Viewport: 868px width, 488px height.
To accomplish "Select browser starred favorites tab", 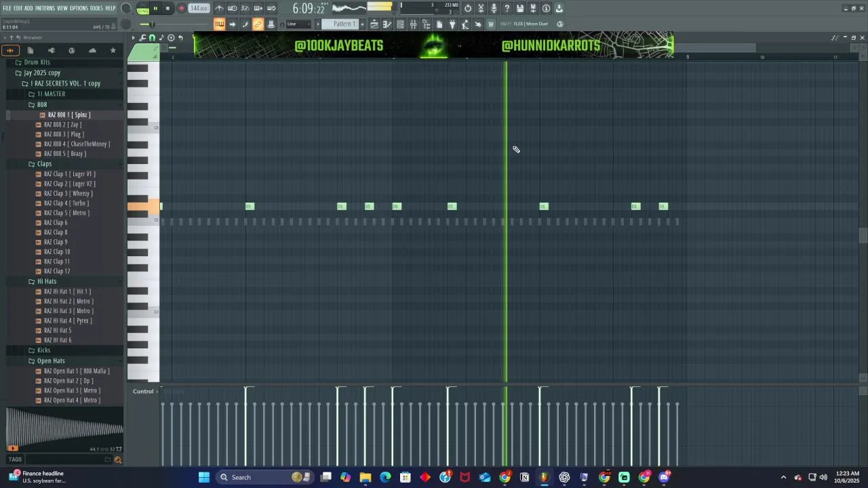I will [x=113, y=50].
